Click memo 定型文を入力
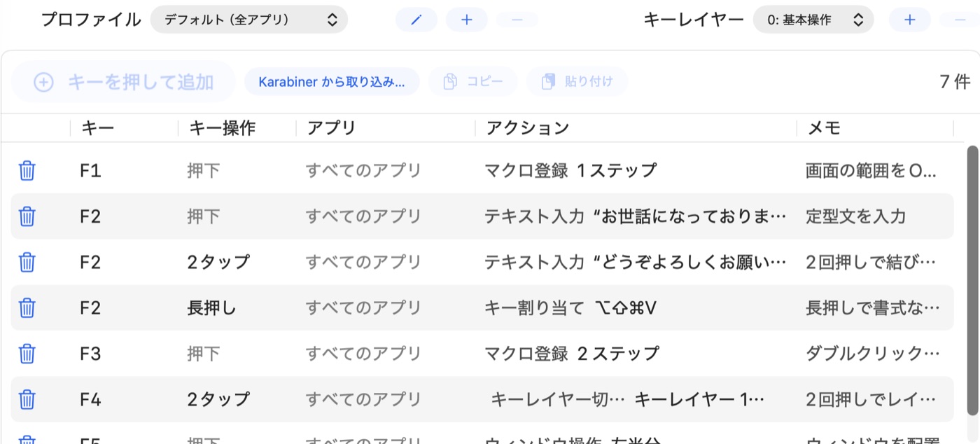Image resolution: width=980 pixels, height=444 pixels. click(855, 216)
